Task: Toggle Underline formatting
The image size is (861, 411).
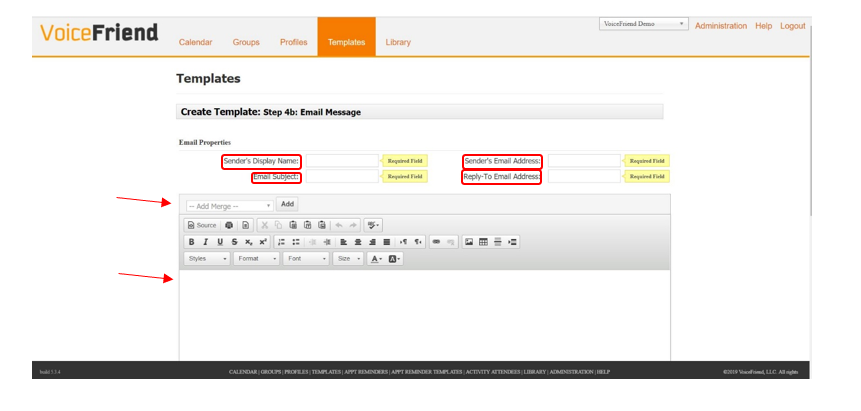Action: [220, 242]
